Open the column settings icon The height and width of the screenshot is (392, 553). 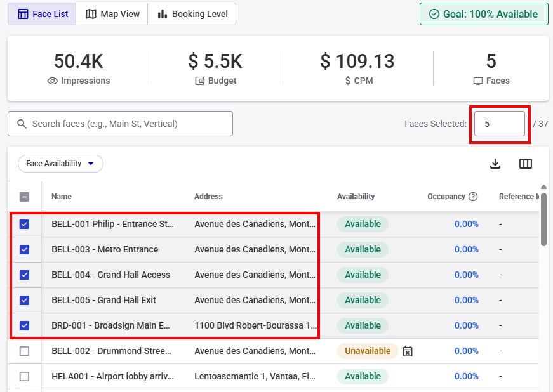526,164
